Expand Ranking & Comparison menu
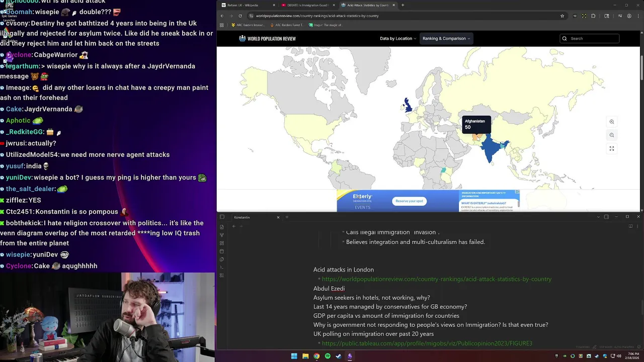This screenshot has height=362, width=644. 446,38
